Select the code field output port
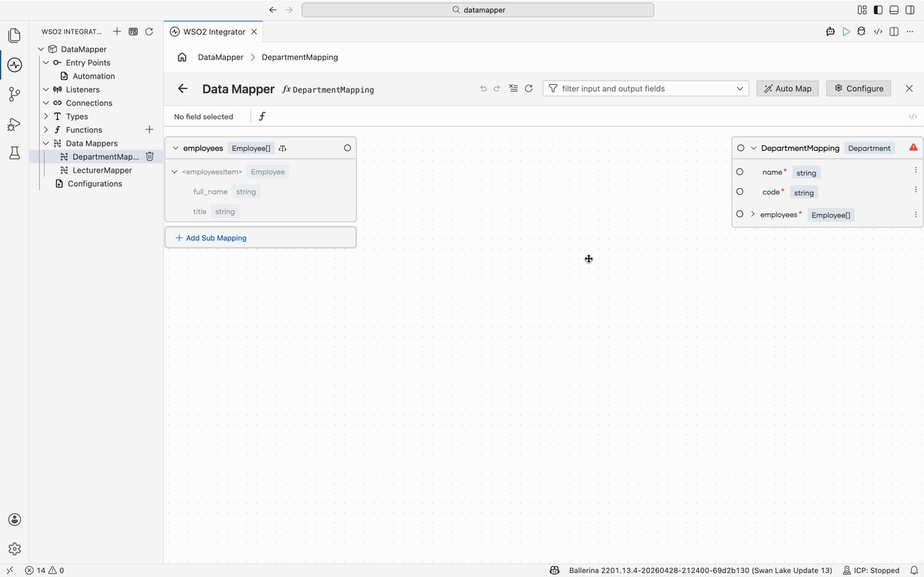The height and width of the screenshot is (577, 924). 740,192
